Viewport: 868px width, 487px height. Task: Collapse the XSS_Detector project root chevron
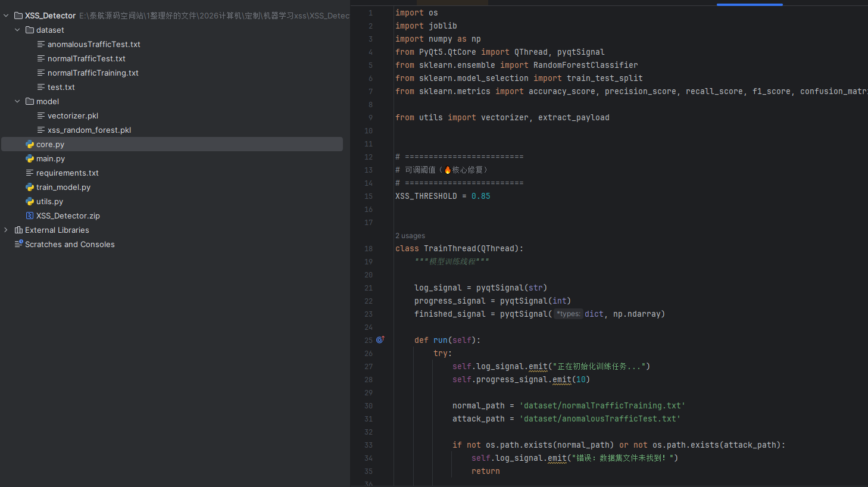click(x=6, y=15)
